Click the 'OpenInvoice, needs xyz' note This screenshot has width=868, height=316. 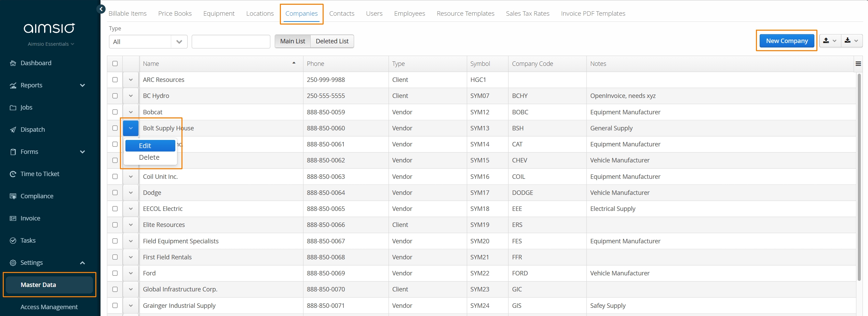623,96
